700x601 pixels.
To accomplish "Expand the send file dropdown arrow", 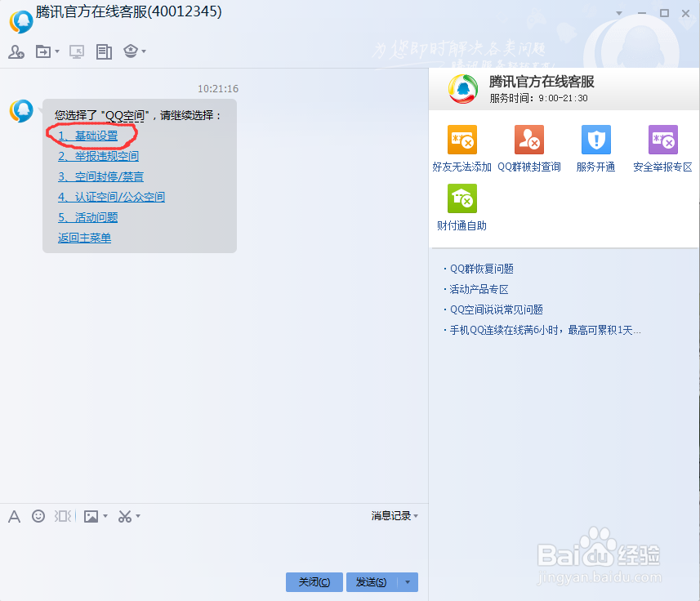I will (x=57, y=51).
